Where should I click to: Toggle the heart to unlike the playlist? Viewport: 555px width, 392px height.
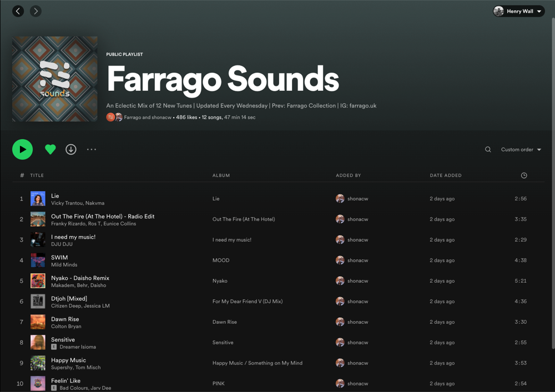coord(50,149)
